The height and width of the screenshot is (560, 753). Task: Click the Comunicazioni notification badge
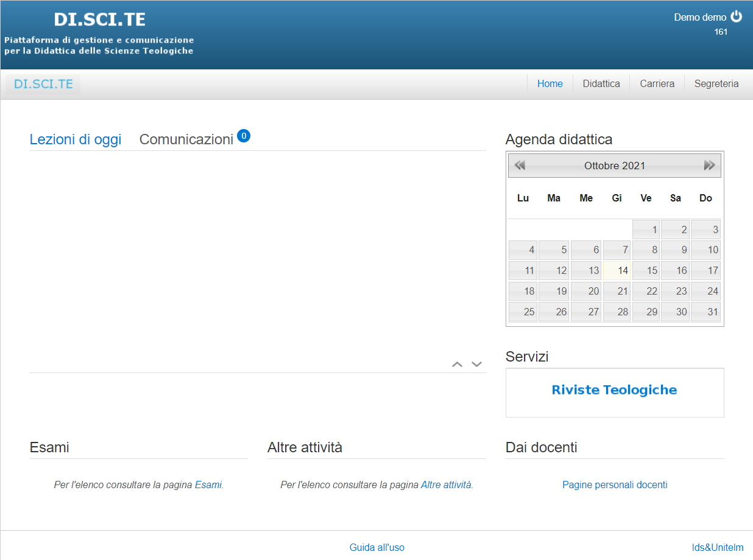tap(244, 136)
